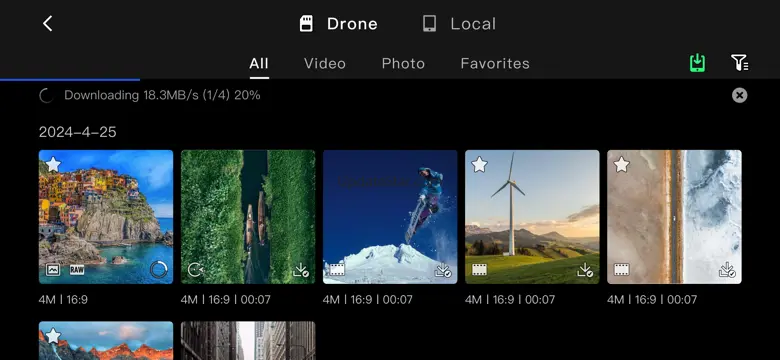Tap the download status icon on the salt lake road video
This screenshot has width=780, height=360.
pyautogui.click(x=727, y=270)
